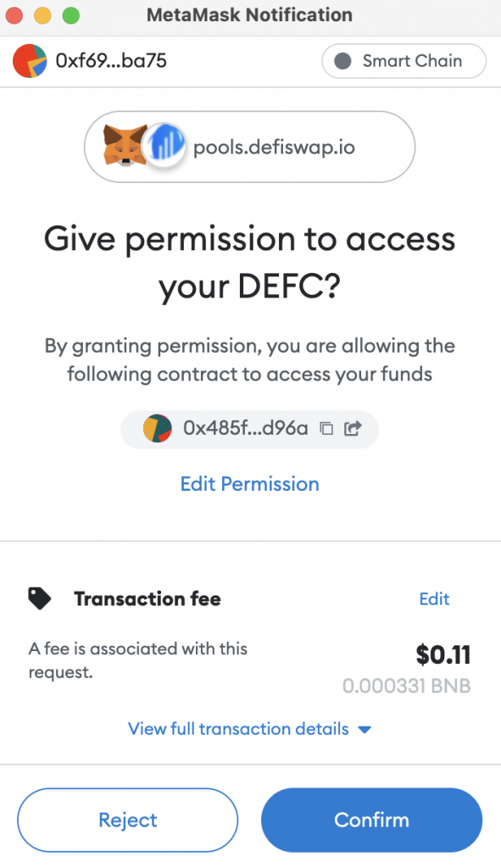Image resolution: width=501 pixels, height=868 pixels.
Task: Click the transaction fee tag icon
Action: 38,598
